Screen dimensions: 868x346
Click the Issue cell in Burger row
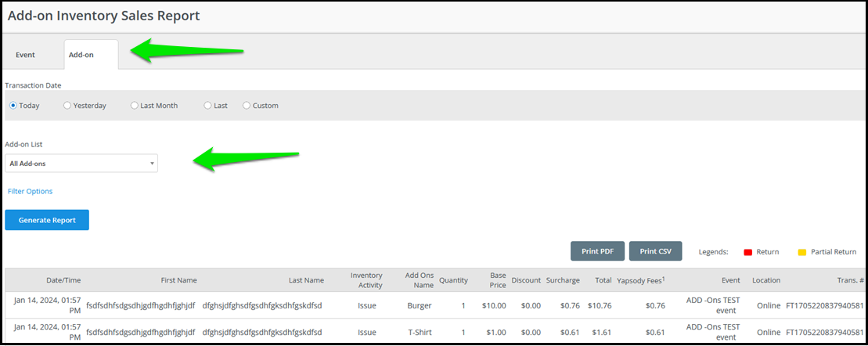click(x=366, y=305)
